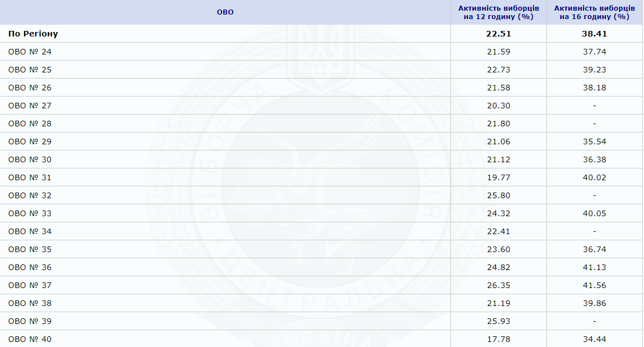Screen dimensions: 644x347
Task: Select the ОВО № 36 row label
Action: tap(30, 267)
